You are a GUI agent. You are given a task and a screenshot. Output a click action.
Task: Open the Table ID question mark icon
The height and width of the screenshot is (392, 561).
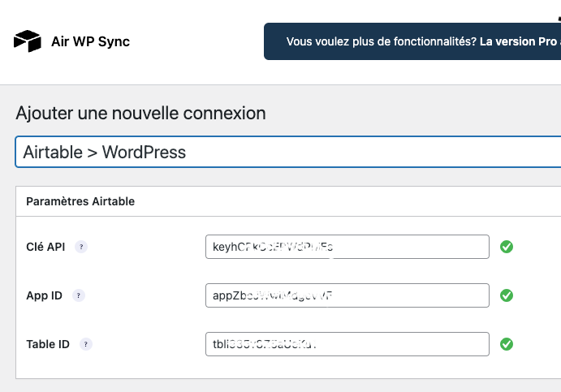point(86,344)
